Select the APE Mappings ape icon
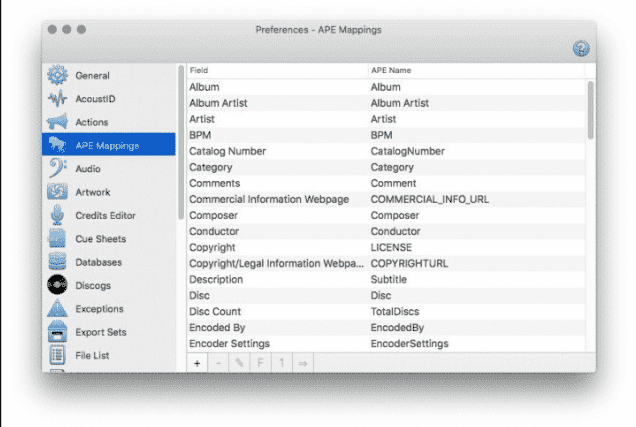This screenshot has width=636, height=427. pyautogui.click(x=57, y=145)
